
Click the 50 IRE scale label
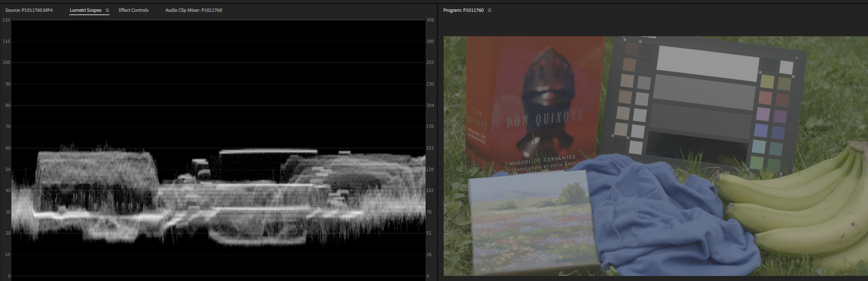[8, 169]
